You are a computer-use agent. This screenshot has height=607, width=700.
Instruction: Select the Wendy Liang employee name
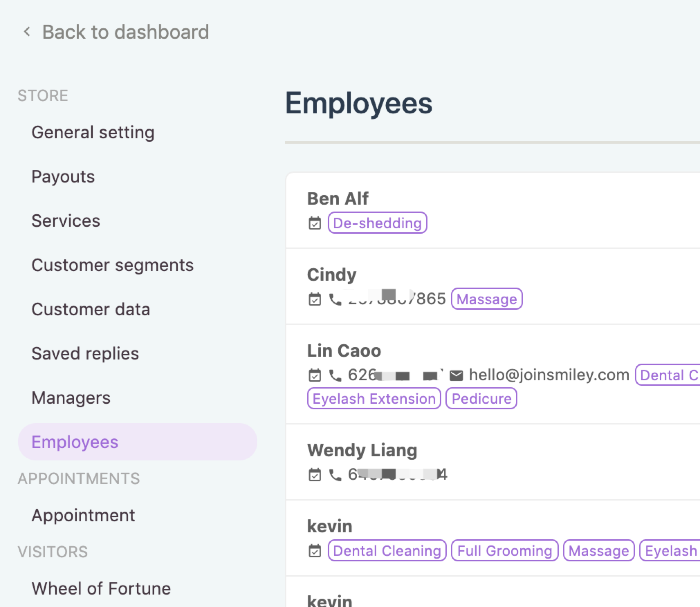(x=362, y=450)
